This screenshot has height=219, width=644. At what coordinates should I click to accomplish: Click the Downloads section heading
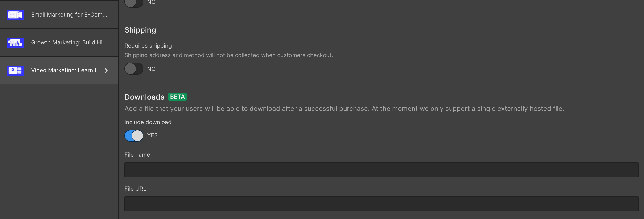[144, 97]
